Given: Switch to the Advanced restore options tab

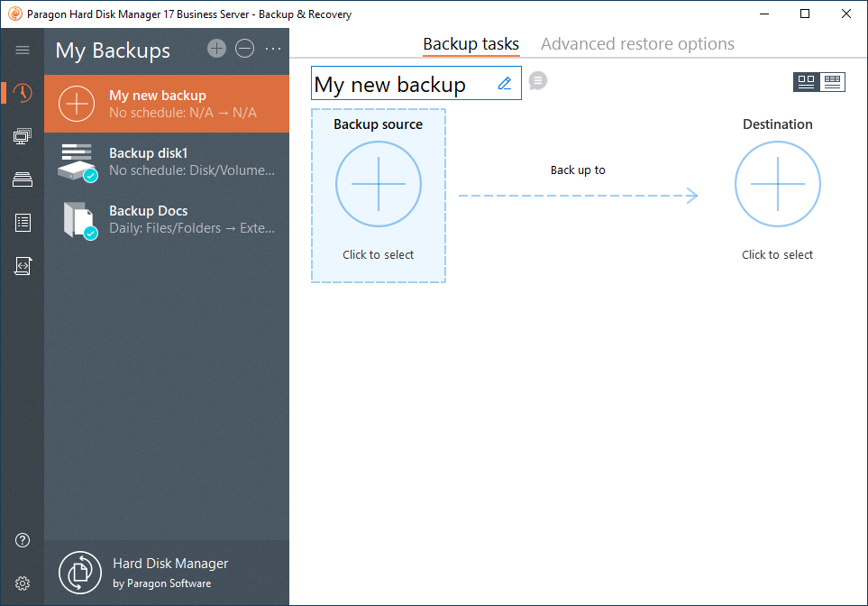Looking at the screenshot, I should 637,44.
